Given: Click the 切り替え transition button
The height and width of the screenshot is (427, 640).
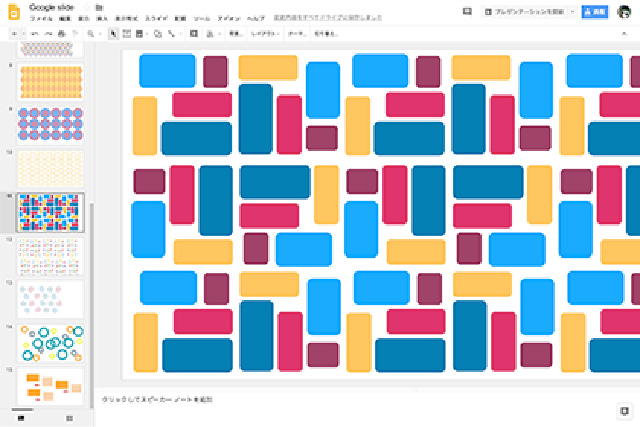Looking at the screenshot, I should [x=326, y=34].
